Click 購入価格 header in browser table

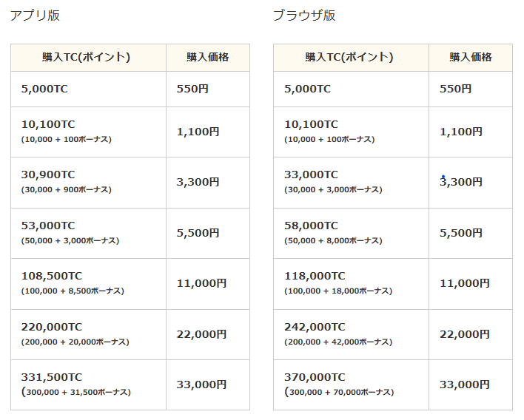pyautogui.click(x=470, y=58)
